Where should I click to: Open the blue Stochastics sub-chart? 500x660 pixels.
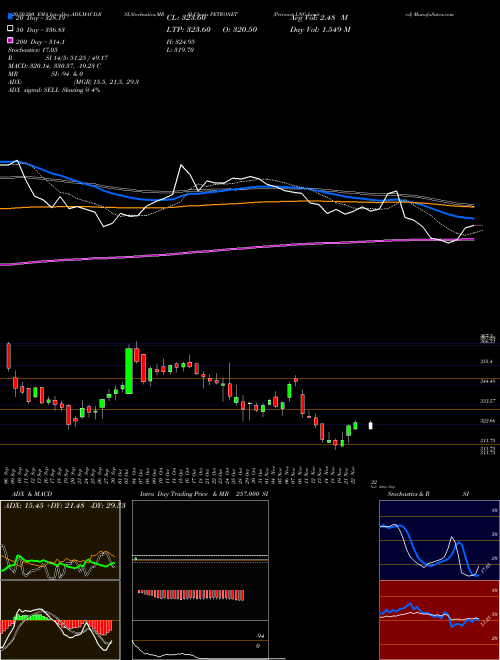[x=440, y=540]
